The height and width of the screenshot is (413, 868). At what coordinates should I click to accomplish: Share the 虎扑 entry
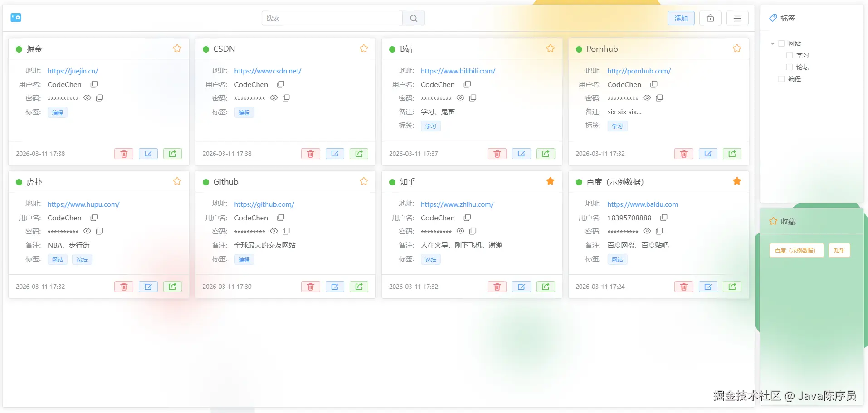(x=172, y=287)
